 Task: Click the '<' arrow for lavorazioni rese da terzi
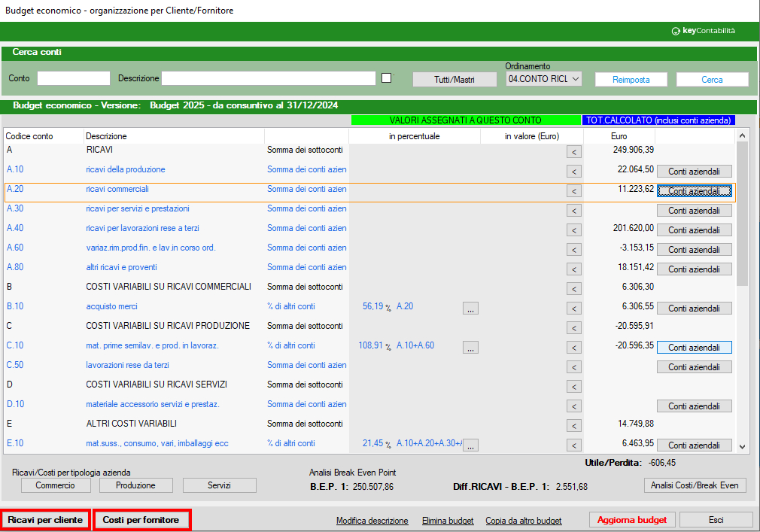pyautogui.click(x=574, y=367)
